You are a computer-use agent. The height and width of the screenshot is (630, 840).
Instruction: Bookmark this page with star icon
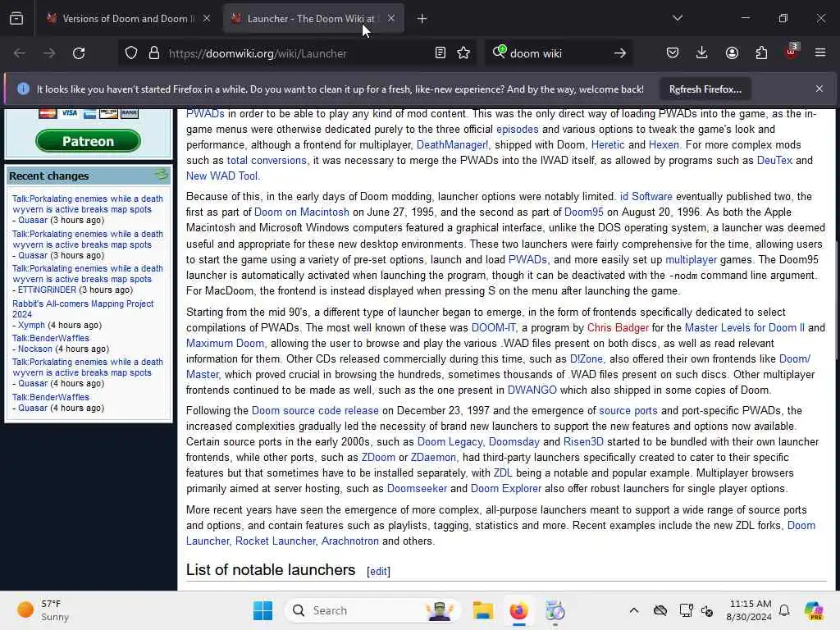click(463, 53)
